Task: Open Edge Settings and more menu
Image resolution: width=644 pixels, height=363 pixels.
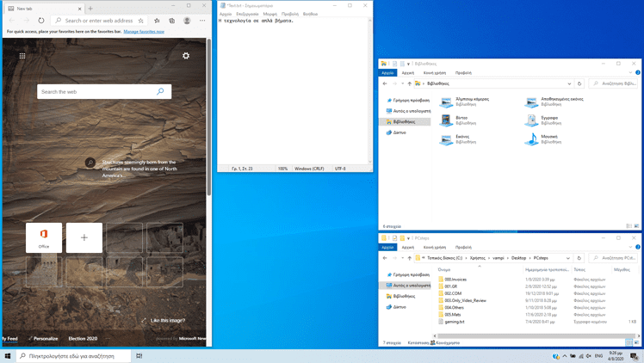Action: [202, 21]
